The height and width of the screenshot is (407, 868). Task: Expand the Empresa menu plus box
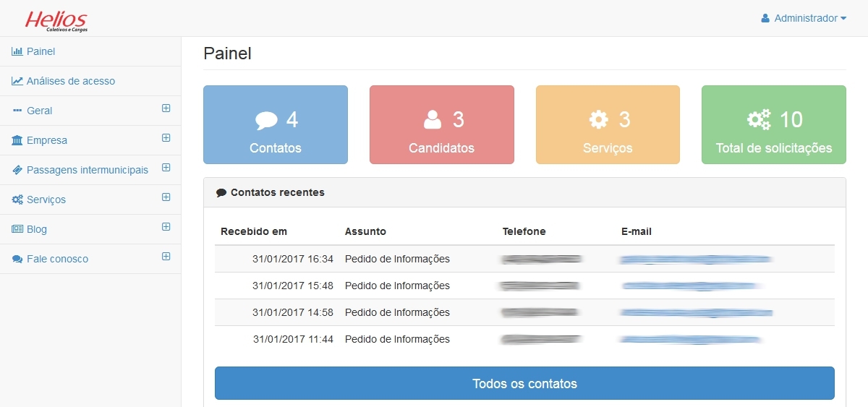[166, 138]
